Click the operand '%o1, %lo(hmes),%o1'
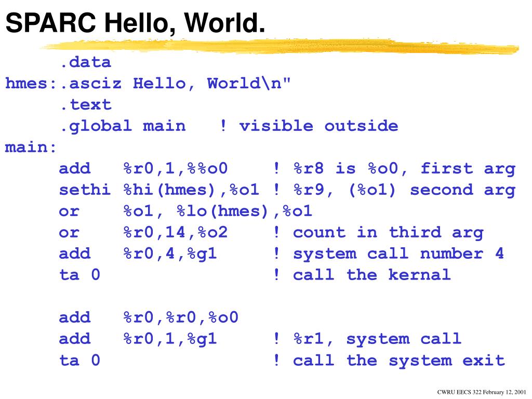532x399 pixels. pyautogui.click(x=218, y=211)
